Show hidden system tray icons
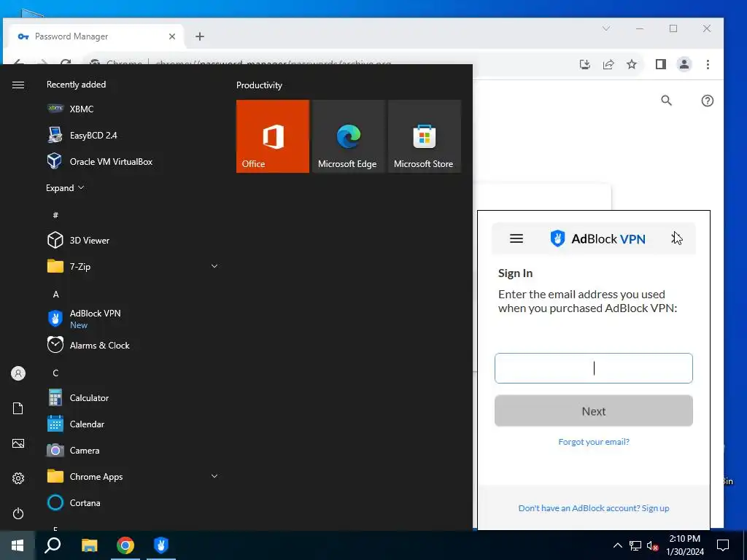 (x=617, y=545)
